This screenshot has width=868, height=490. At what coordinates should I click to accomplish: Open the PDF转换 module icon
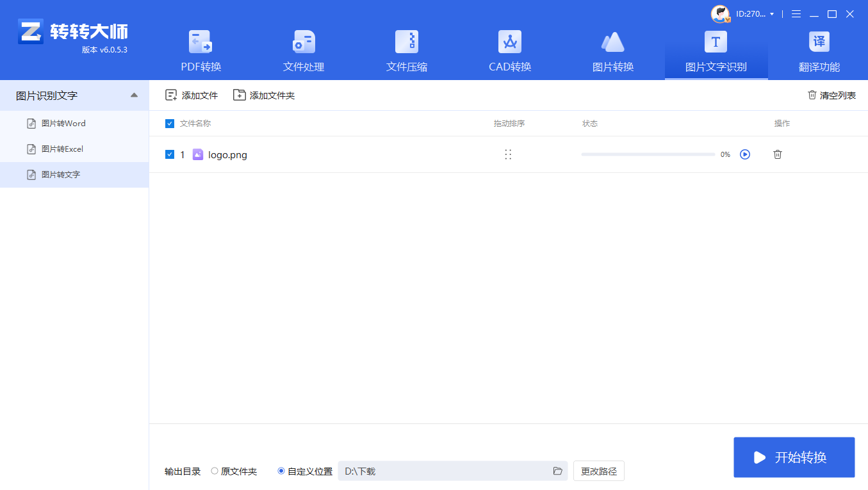(x=201, y=42)
